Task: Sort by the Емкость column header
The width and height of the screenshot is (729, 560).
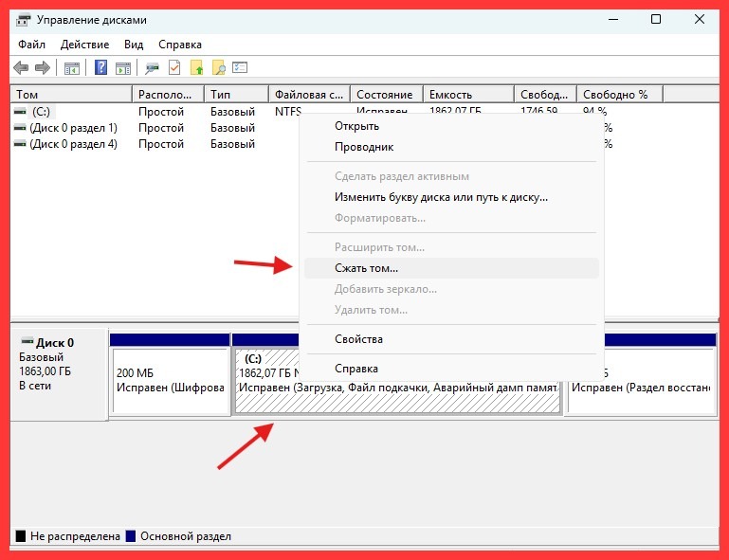Action: coord(468,95)
